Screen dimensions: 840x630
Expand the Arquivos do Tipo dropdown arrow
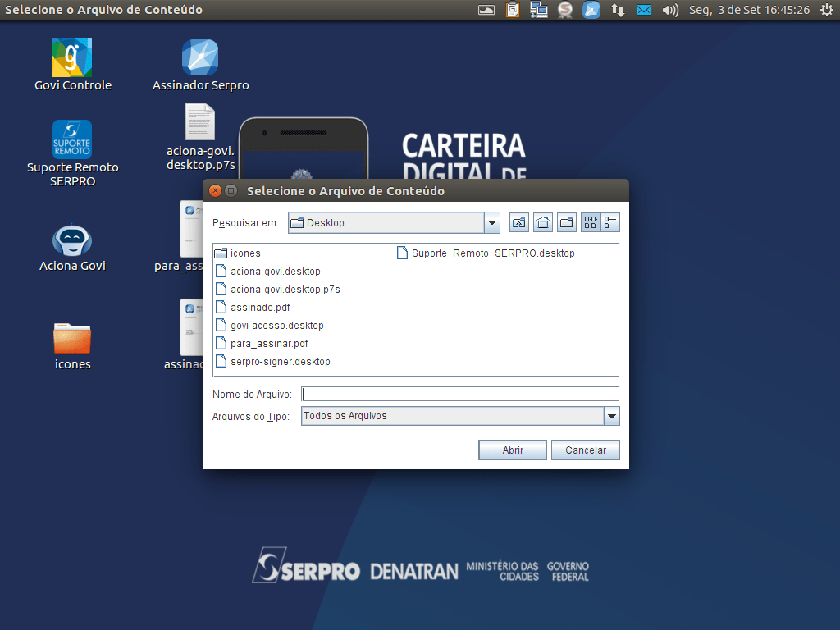612,416
